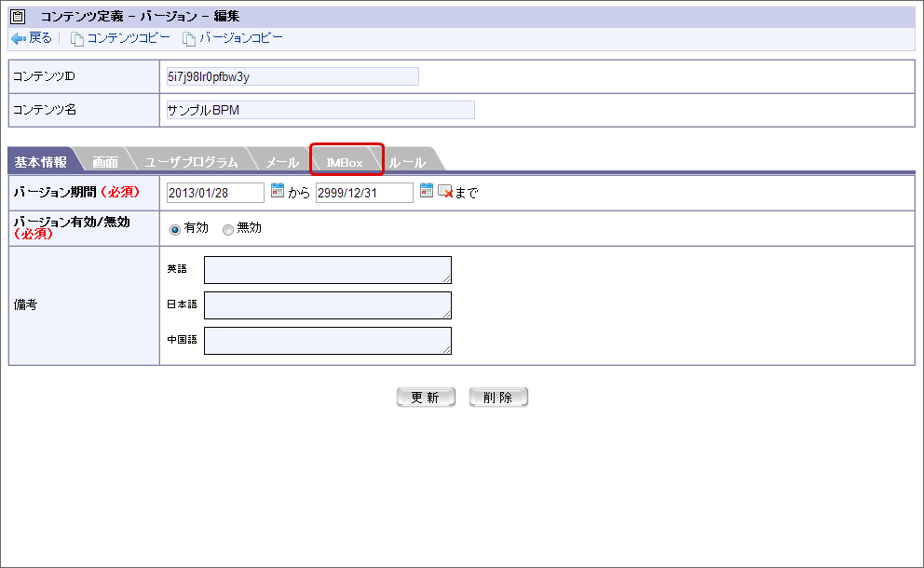The width and height of the screenshot is (924, 568).
Task: Click the start date field 2013/01/28
Action: click(216, 193)
